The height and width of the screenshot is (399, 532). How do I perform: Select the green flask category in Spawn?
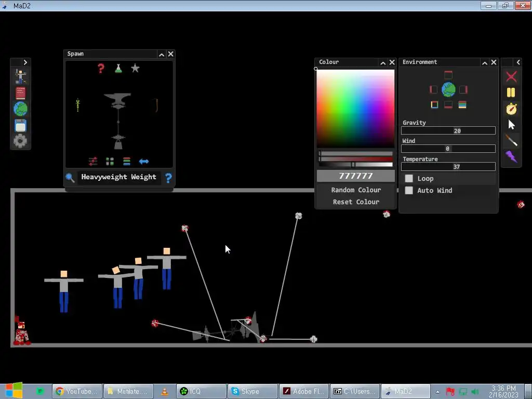pos(118,68)
